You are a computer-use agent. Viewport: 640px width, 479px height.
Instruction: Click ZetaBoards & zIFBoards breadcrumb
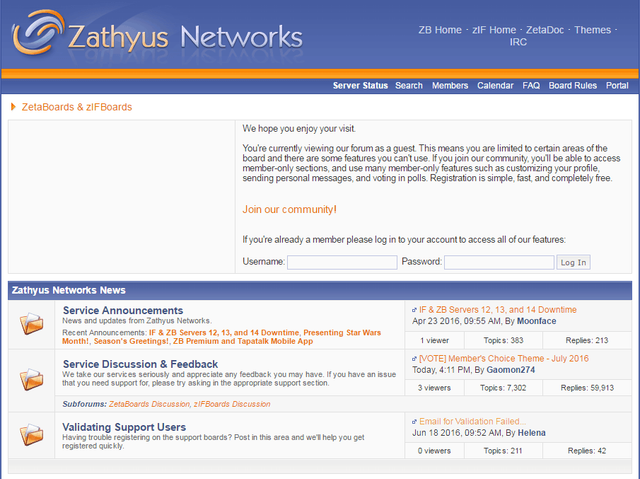[x=77, y=107]
